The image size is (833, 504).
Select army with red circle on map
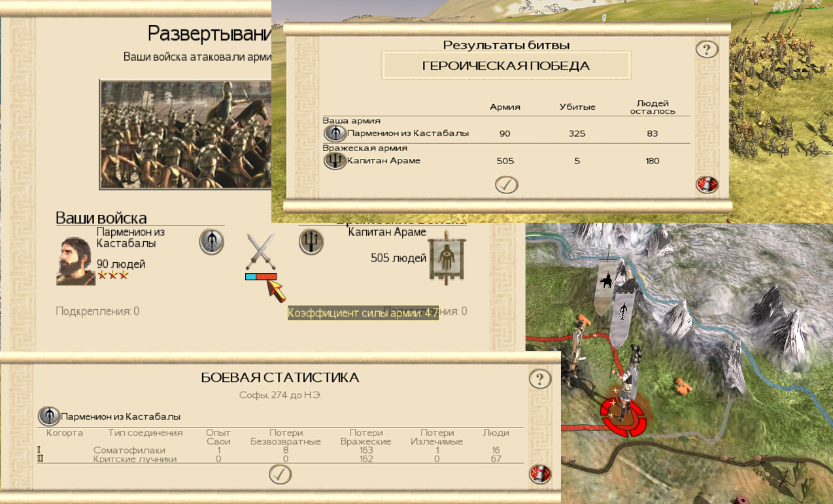624,420
